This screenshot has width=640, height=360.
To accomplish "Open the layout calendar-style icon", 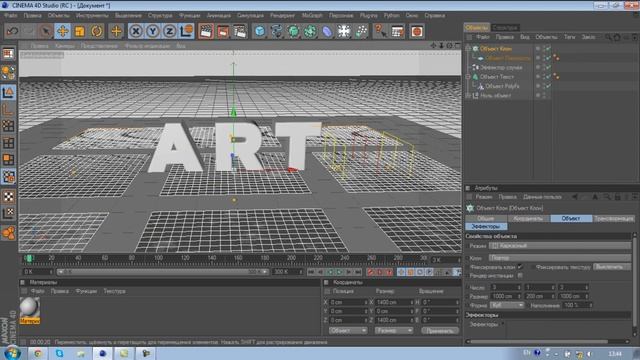I will [397, 31].
